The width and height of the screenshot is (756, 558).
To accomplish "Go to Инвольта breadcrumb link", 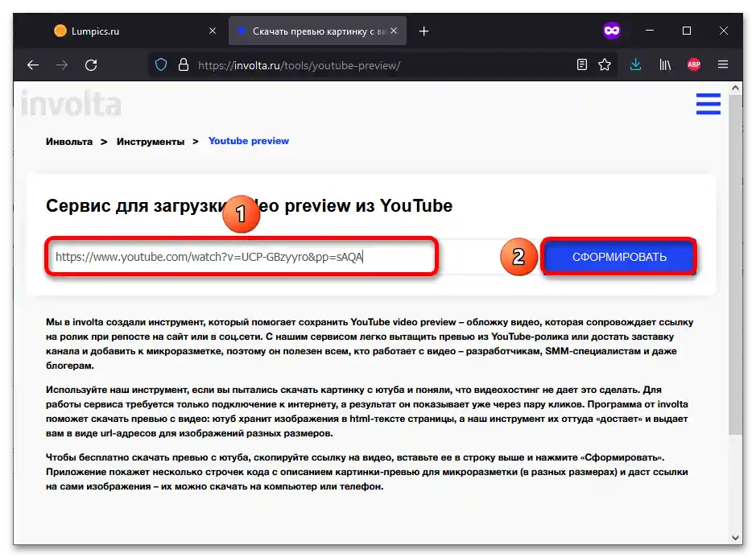I will coord(69,142).
